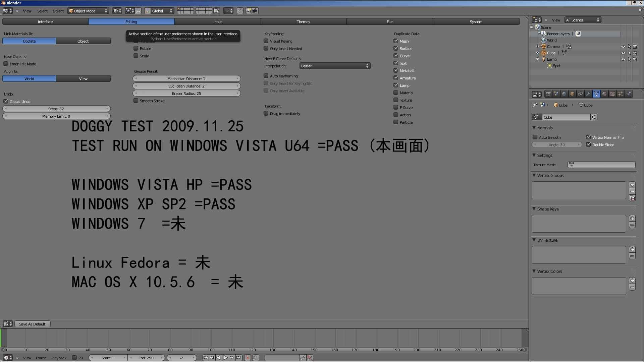
Task: Click the Save As Default button
Action: point(32,324)
